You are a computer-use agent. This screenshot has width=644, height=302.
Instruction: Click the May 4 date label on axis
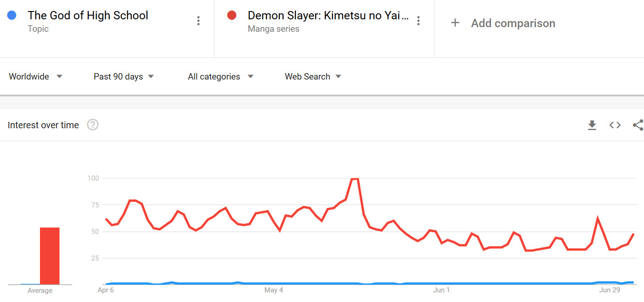(x=274, y=290)
